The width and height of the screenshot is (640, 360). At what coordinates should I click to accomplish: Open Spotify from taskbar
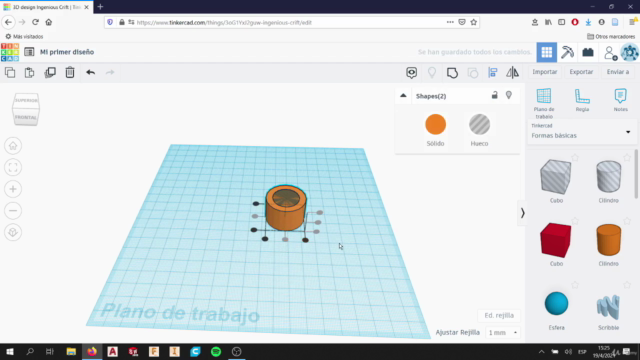coord(216,351)
